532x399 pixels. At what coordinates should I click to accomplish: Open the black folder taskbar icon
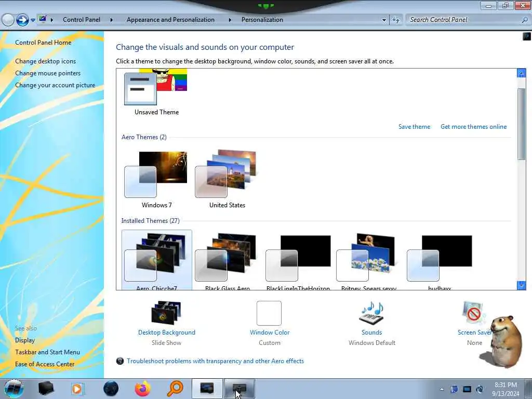[46, 389]
